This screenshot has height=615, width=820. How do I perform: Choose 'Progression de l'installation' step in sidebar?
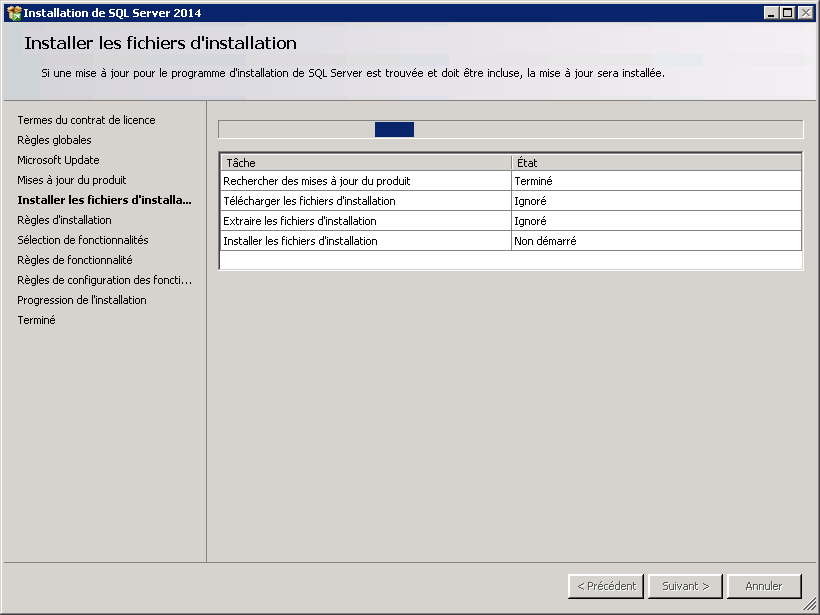(81, 300)
